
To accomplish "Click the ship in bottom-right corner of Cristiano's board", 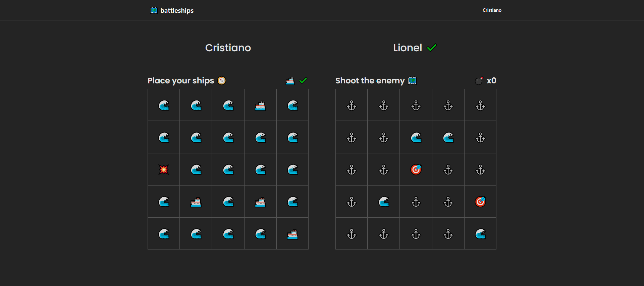I will point(292,234).
